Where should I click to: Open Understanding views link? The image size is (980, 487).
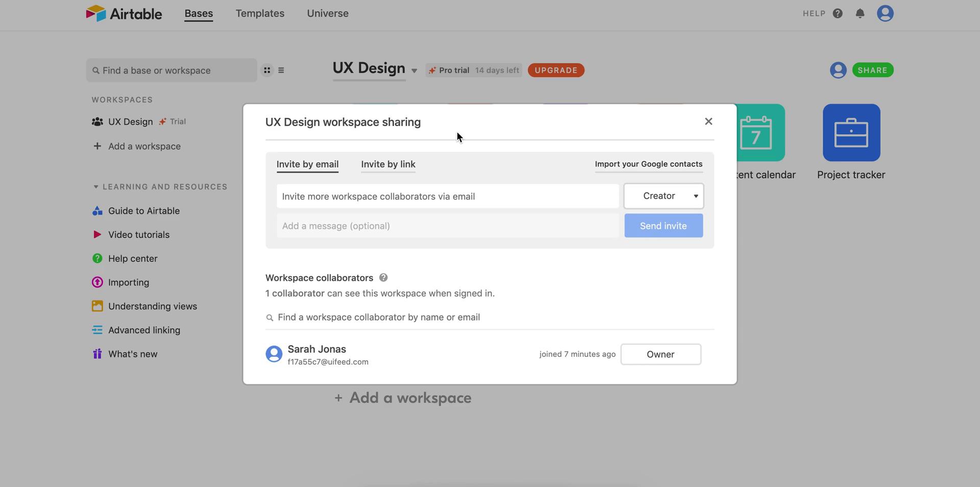coord(153,306)
